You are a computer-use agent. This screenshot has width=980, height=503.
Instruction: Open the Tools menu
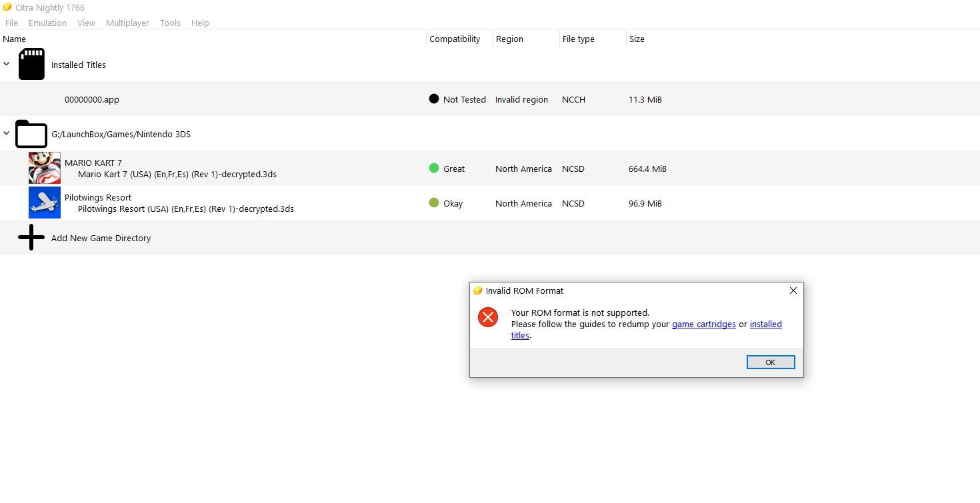click(170, 23)
